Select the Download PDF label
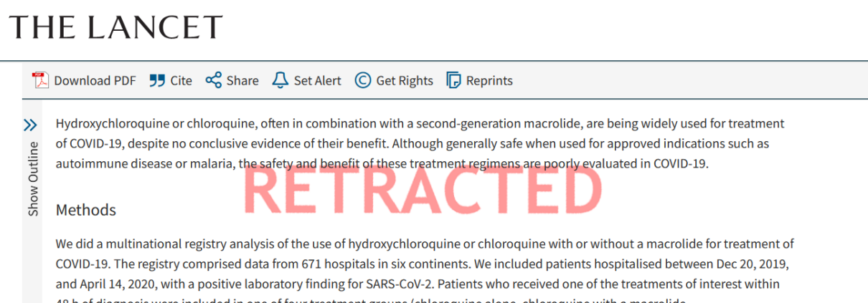Viewport: 868px width, 303px height. point(95,80)
